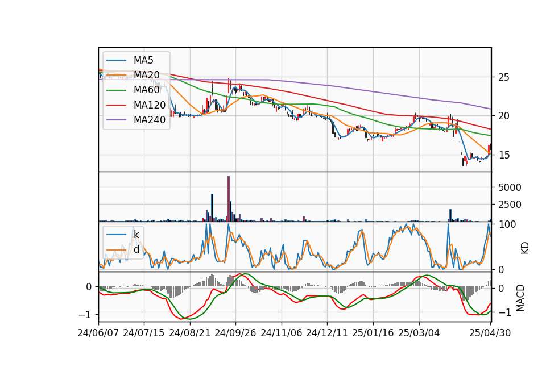
Task: Click the d legend label in KD panel
Action: (x=136, y=250)
